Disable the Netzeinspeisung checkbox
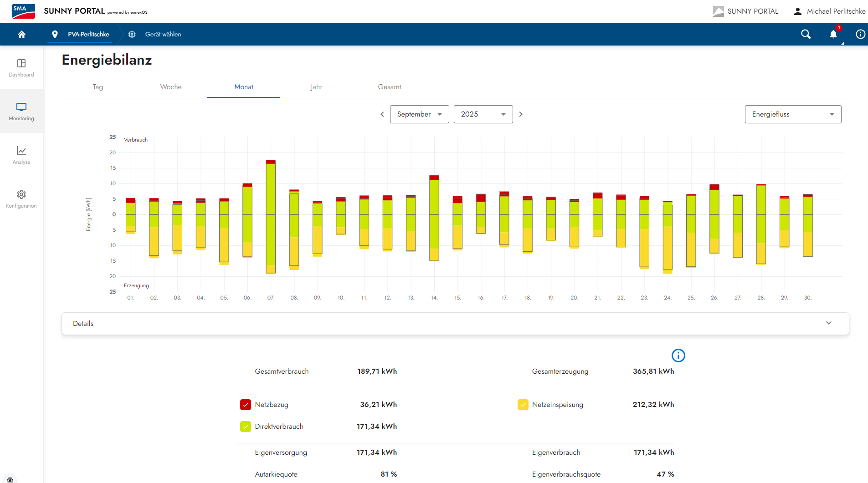 [523, 405]
